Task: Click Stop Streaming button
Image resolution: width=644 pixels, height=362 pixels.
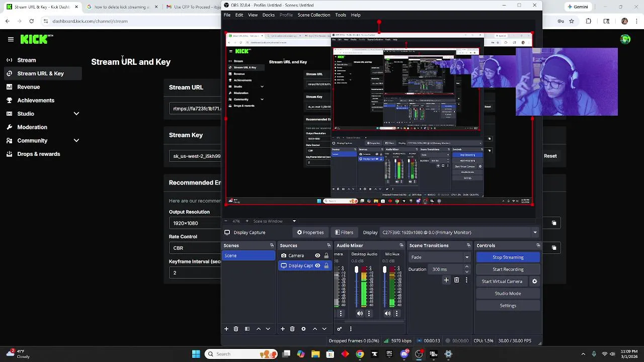Action: [x=508, y=257]
